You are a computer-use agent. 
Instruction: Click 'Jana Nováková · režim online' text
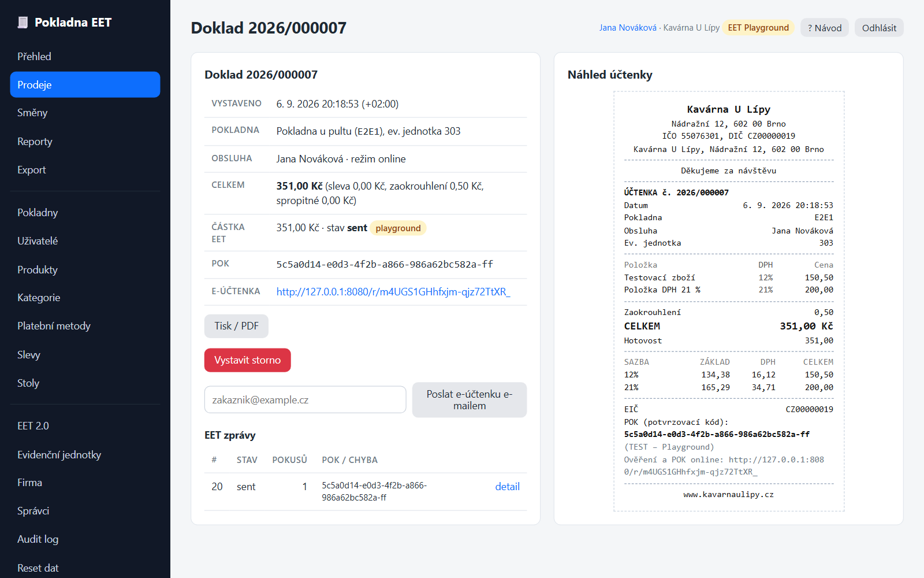[x=341, y=159]
